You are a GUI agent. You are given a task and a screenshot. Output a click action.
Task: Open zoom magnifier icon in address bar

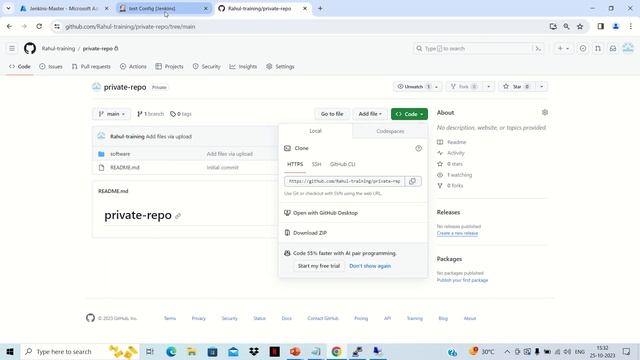click(x=567, y=27)
